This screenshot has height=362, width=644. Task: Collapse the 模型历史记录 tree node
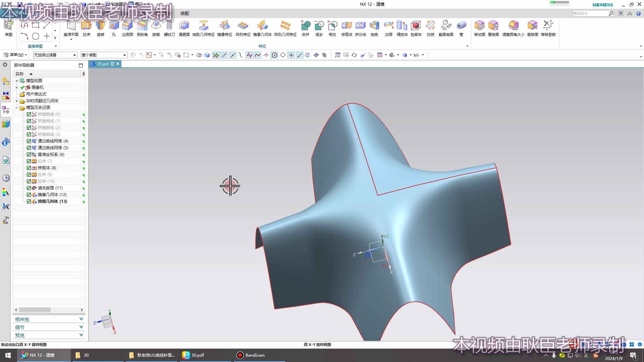16,108
